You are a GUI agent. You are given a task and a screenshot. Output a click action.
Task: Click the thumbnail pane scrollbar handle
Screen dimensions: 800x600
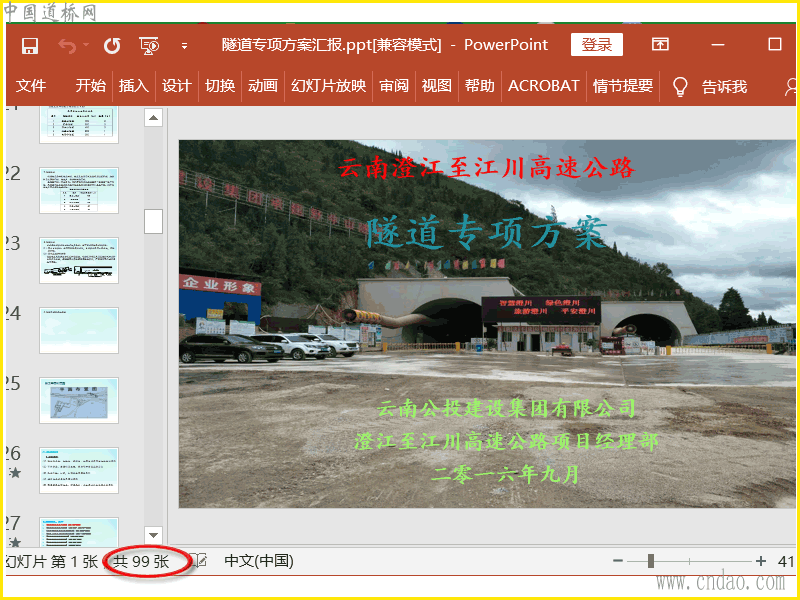(x=153, y=221)
